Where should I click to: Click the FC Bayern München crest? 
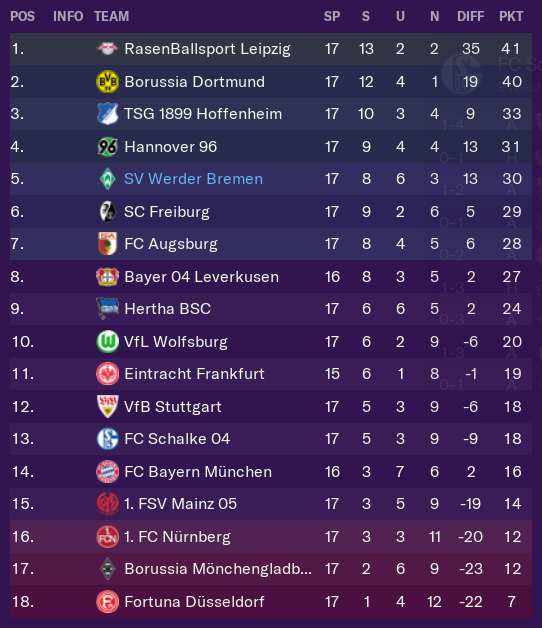tap(107, 471)
